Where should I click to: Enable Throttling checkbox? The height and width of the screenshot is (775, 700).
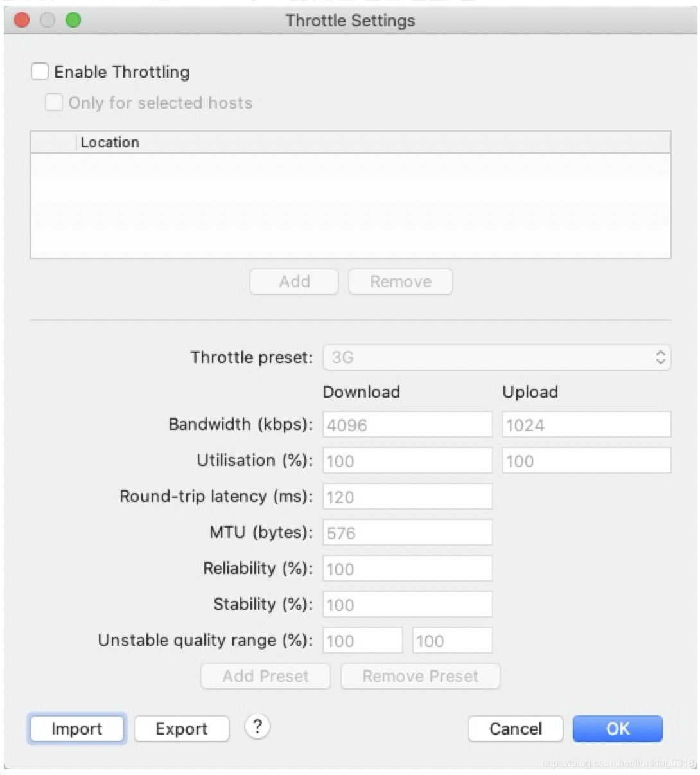[40, 71]
